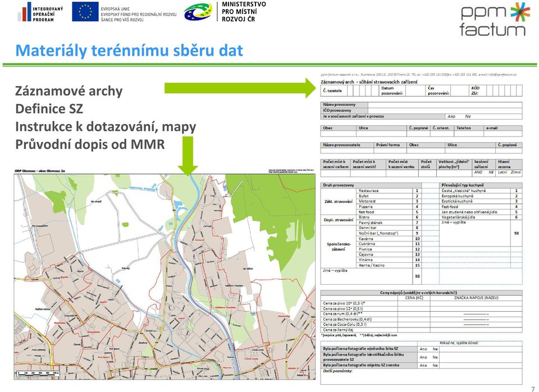Click the slide title 'Materiály terénnímu sběru dat'
Screen dimensions: 539x392
(x=129, y=50)
